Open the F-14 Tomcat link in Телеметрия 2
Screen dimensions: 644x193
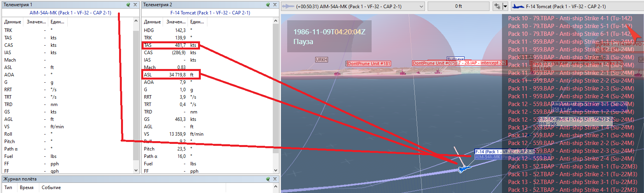(x=210, y=13)
